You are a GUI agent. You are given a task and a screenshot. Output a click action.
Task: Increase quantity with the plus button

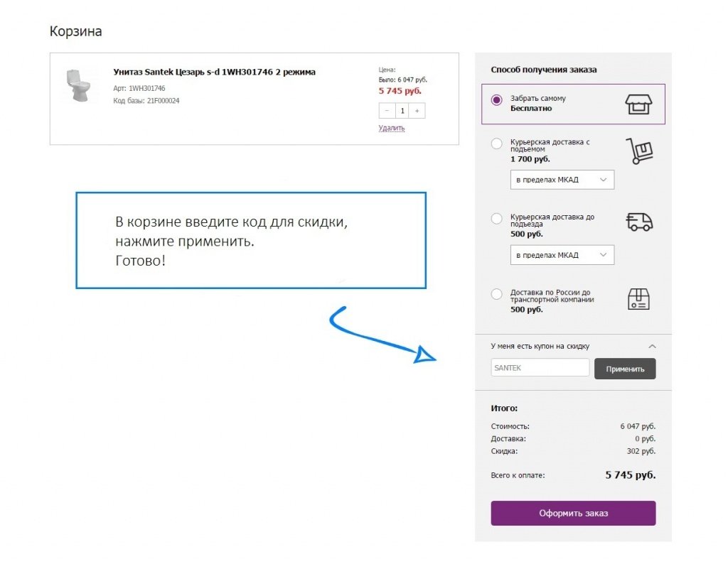coord(417,111)
